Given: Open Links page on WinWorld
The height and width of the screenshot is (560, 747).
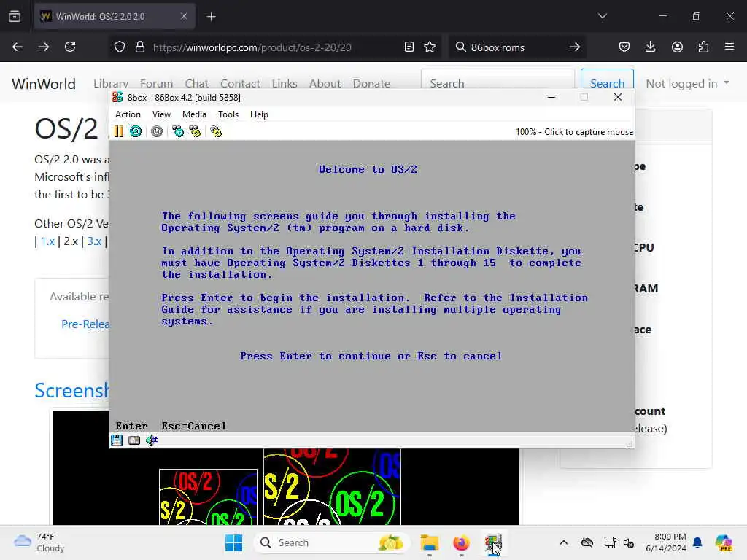Looking at the screenshot, I should tap(285, 83).
